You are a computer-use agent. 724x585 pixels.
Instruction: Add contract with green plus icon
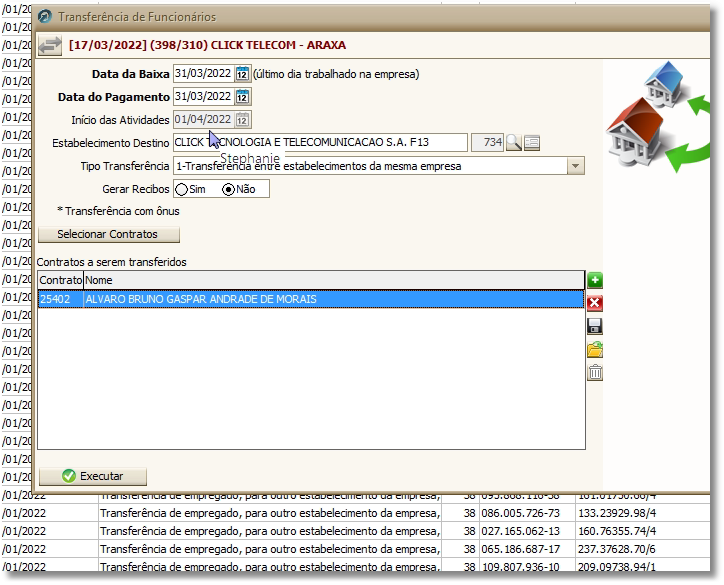(595, 280)
